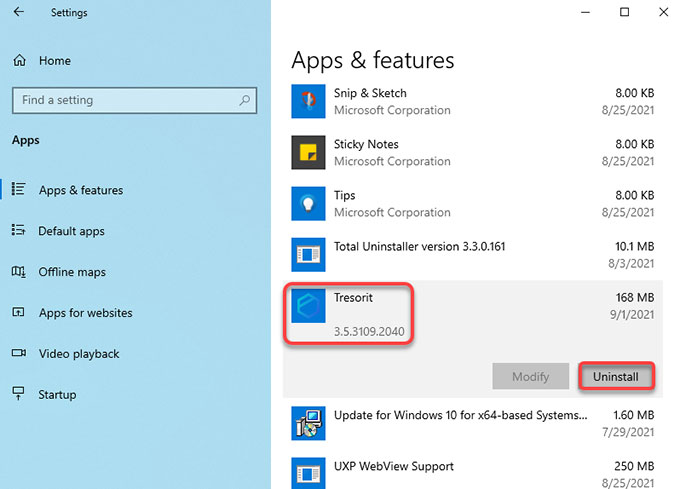This screenshot has width=680, height=489.
Task: Click Update for Windows date 7/29/2021
Action: tap(628, 432)
